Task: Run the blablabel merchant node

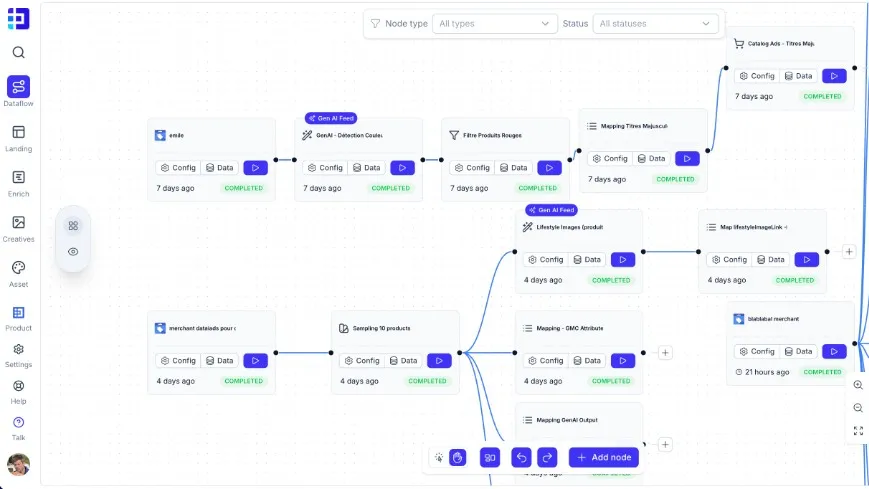Action: (834, 352)
